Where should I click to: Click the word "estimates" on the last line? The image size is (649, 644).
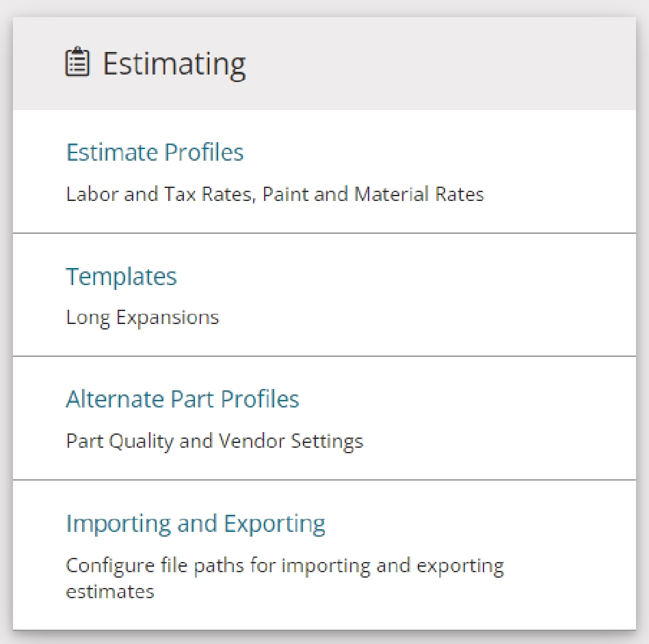(110, 591)
